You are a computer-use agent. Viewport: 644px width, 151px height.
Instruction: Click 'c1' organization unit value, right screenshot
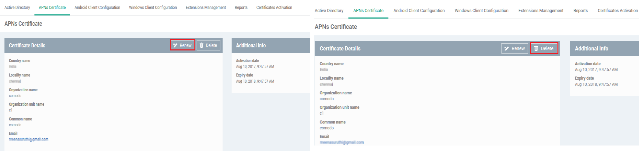pyautogui.click(x=322, y=113)
